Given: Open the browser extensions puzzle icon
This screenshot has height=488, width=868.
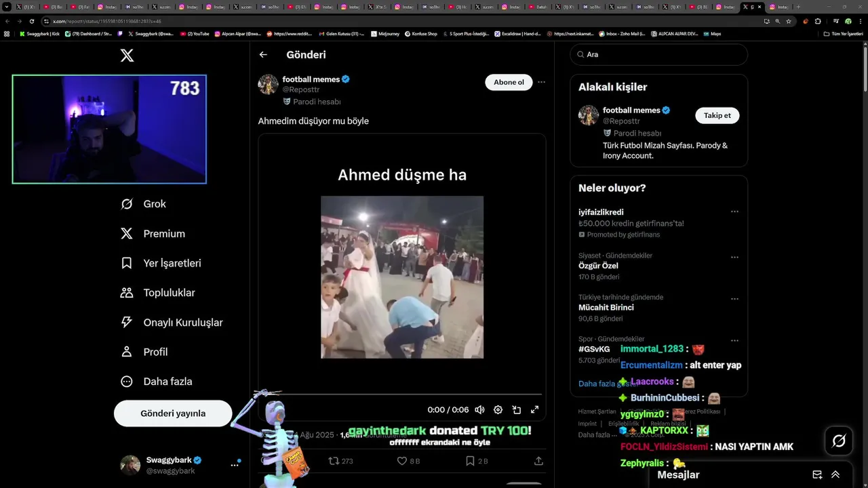Looking at the screenshot, I should [x=817, y=21].
